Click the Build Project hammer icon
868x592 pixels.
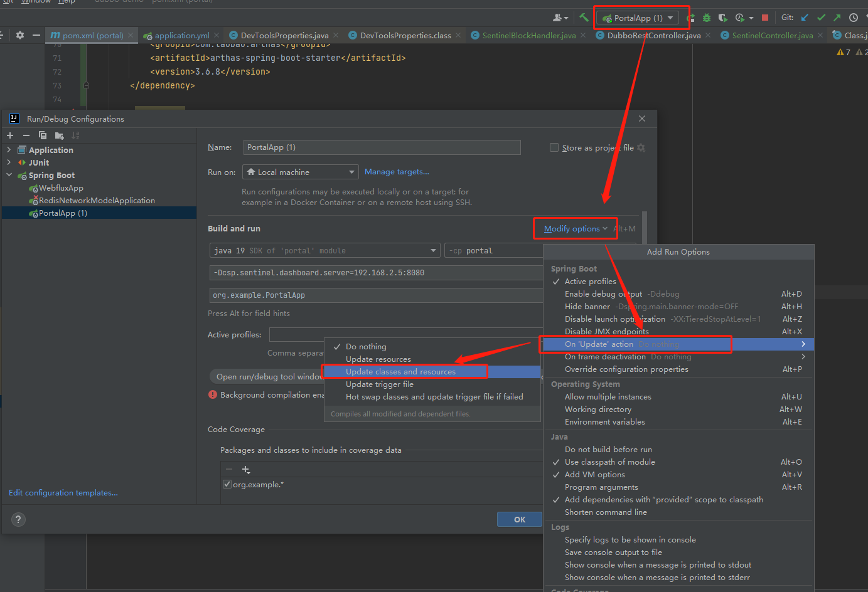tap(584, 18)
